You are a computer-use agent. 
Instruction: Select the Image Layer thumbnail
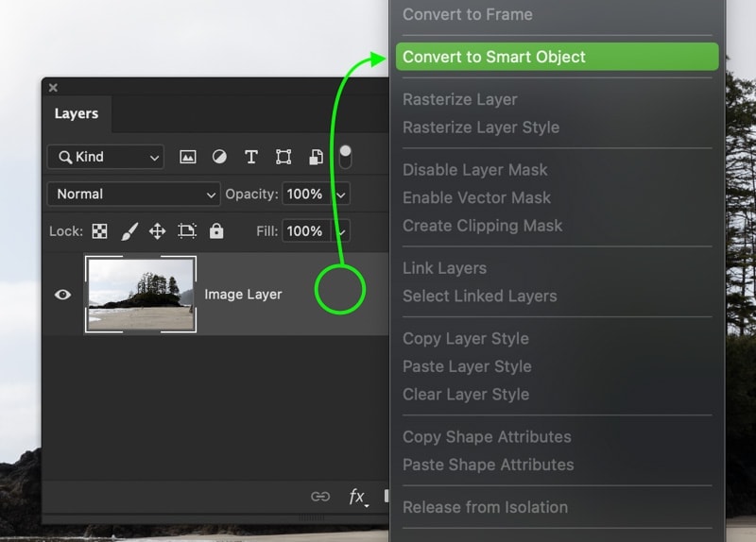pyautogui.click(x=141, y=295)
